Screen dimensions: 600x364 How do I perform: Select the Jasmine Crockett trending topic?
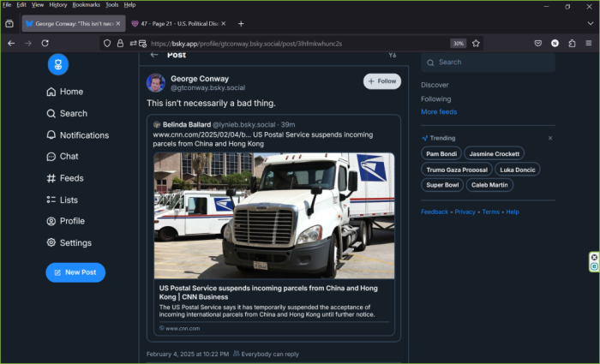pyautogui.click(x=494, y=153)
